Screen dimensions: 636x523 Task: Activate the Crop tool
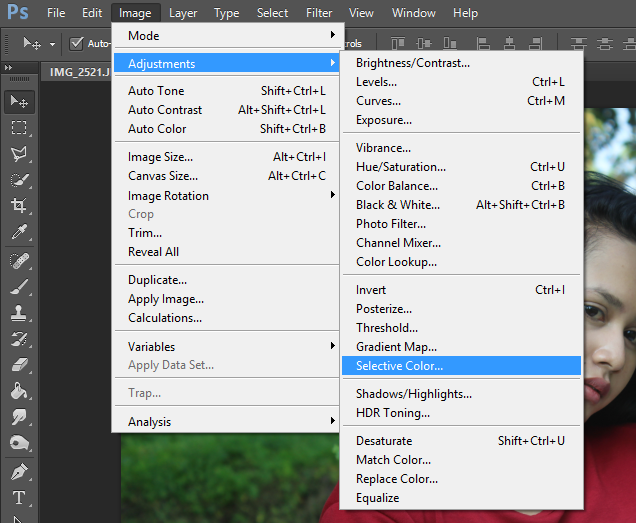pyautogui.click(x=19, y=206)
